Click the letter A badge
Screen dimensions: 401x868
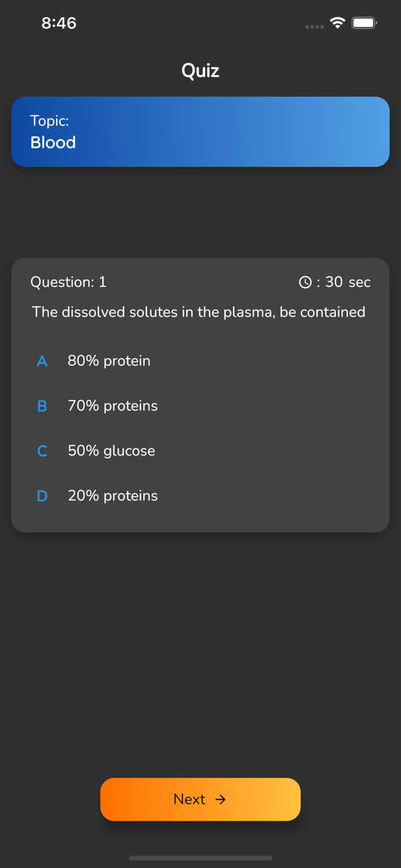(x=42, y=361)
